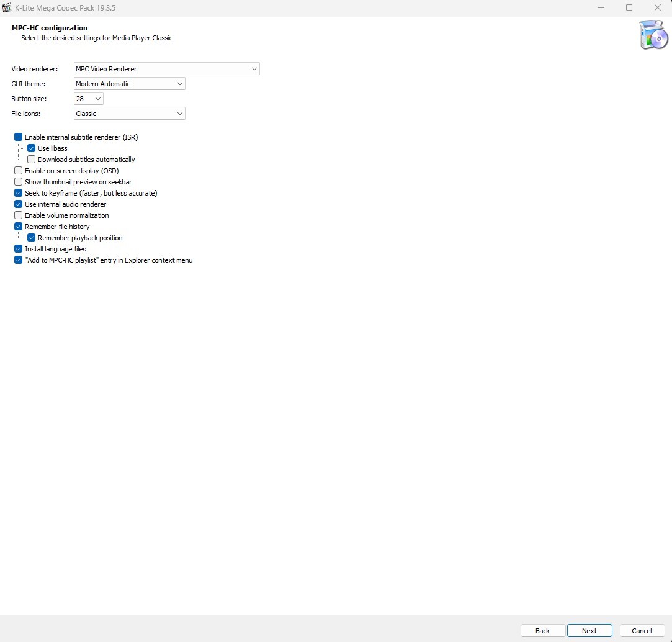Enable Download subtitles automatically
The height and width of the screenshot is (642, 672).
[32, 160]
